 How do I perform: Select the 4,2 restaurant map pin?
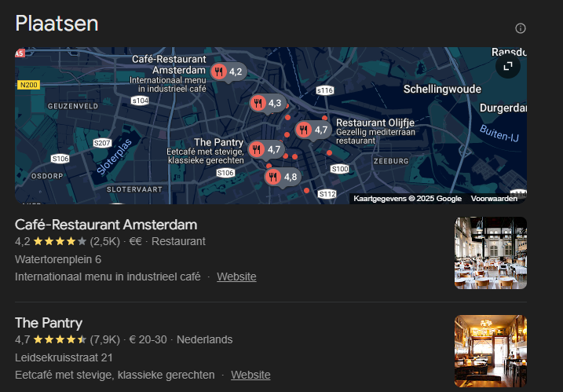228,71
